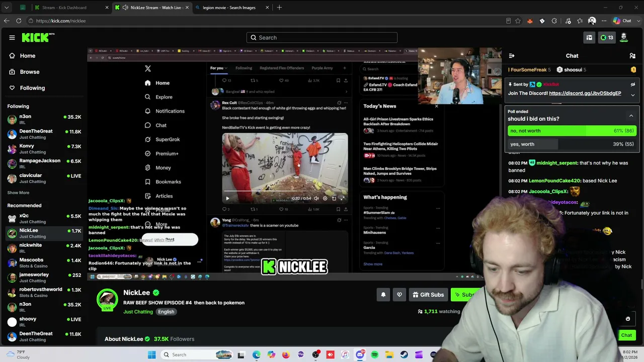The width and height of the screenshot is (644, 362).
Task: Click the Just Chatting category link
Action: [x=138, y=312]
